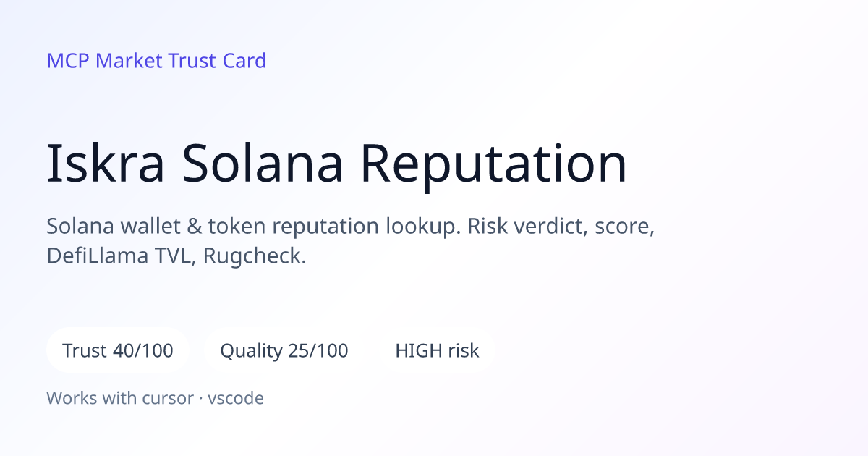Click DefiLlama TVL in the description
The height and width of the screenshot is (456, 868).
point(120,256)
